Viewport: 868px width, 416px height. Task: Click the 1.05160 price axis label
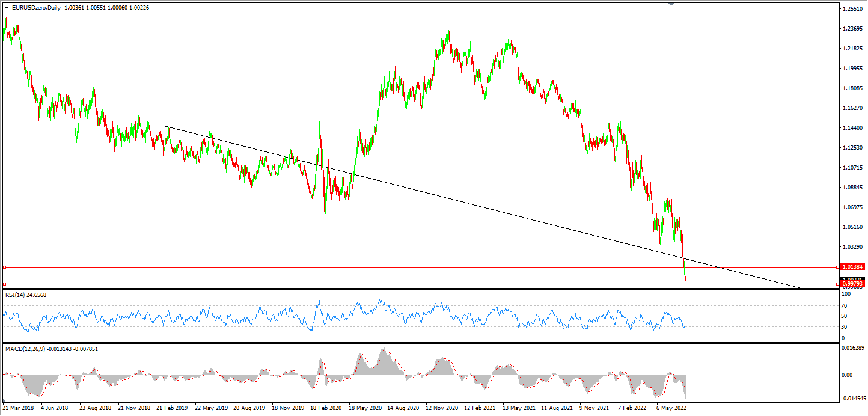coord(853,227)
